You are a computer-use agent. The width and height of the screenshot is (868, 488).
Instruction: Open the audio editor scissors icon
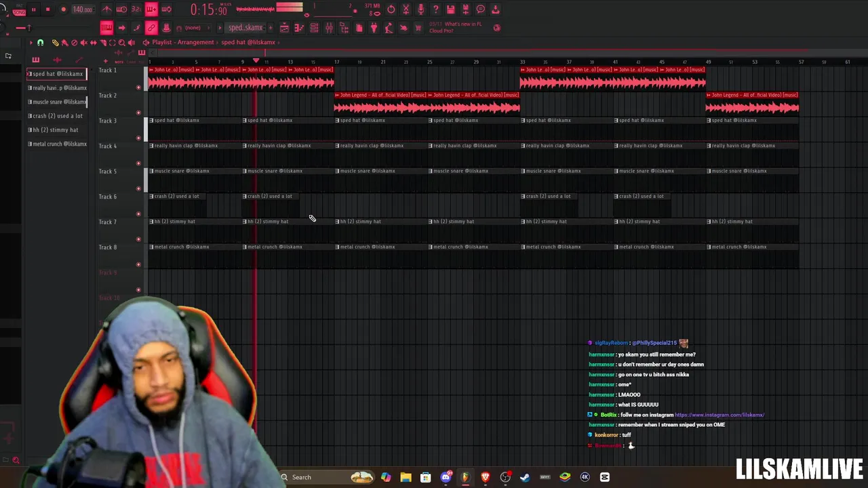coord(406,9)
